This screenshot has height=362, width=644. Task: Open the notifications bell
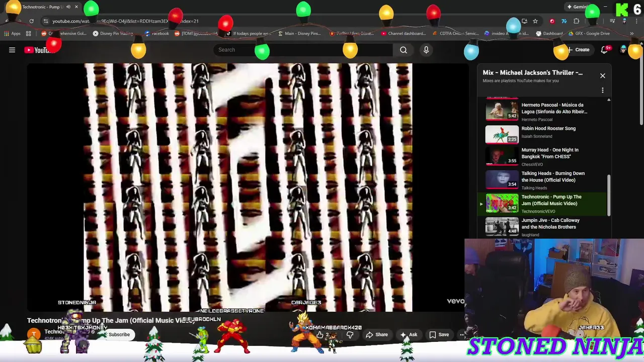[x=604, y=50]
